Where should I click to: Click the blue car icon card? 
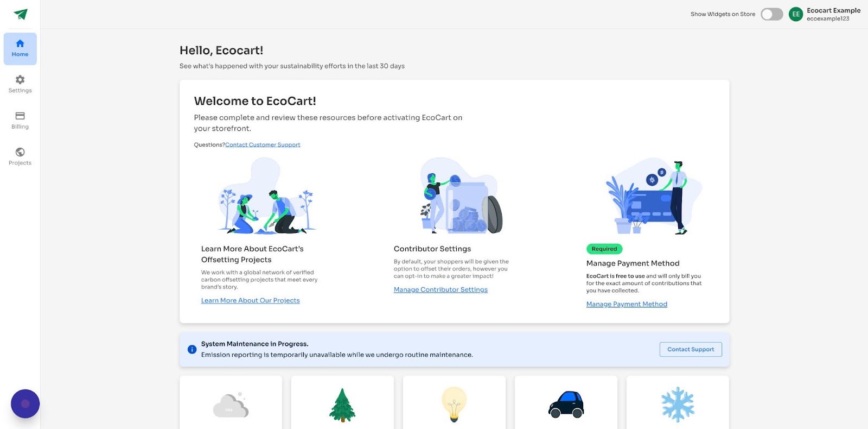(x=566, y=402)
